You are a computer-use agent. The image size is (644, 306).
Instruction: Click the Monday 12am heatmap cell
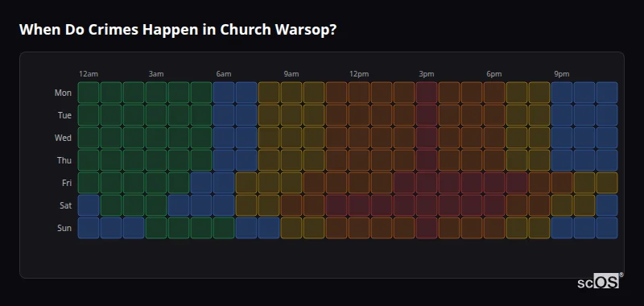click(89, 93)
